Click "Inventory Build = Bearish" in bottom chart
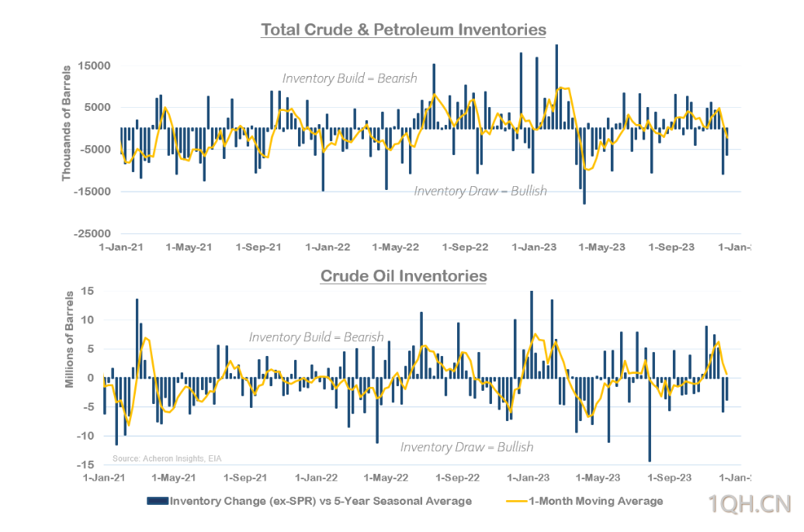Image resolution: width=804 pixels, height=532 pixels. coord(316,337)
